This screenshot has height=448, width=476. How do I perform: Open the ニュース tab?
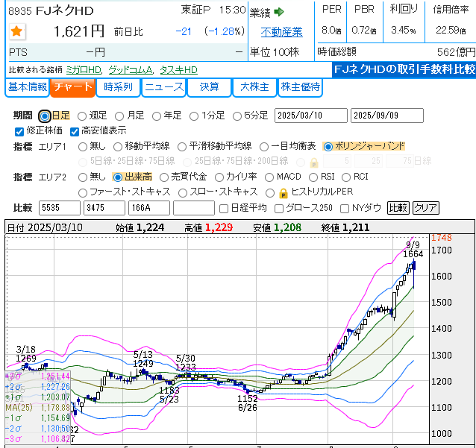click(163, 87)
